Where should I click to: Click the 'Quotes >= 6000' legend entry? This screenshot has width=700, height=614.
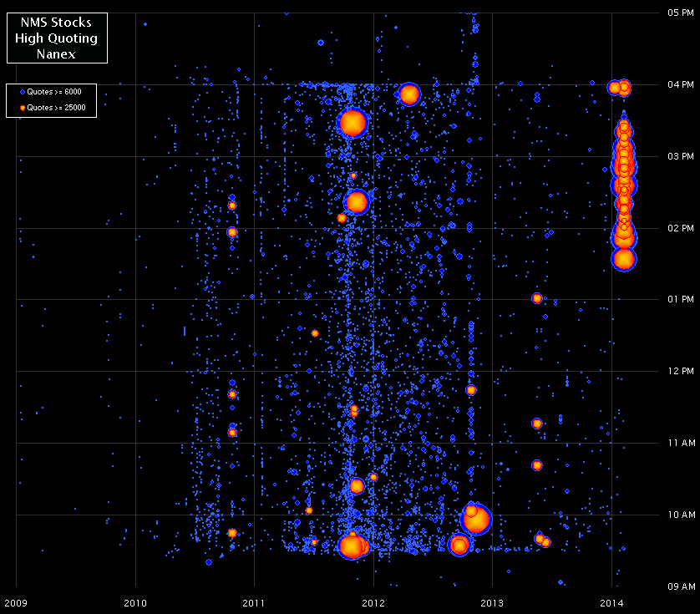50,92
